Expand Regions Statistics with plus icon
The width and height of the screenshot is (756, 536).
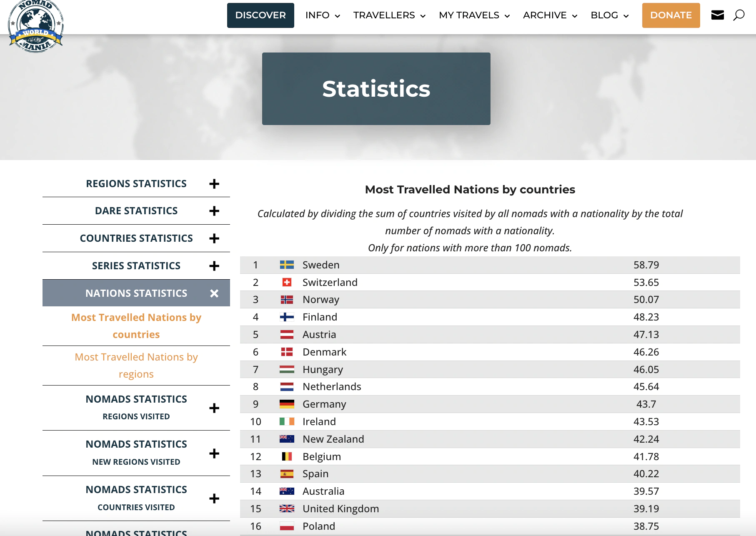click(x=214, y=184)
